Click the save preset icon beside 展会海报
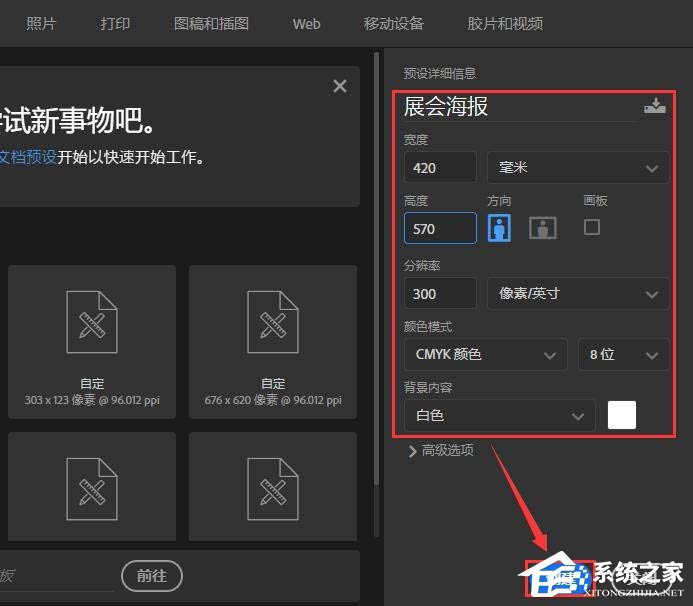Image resolution: width=693 pixels, height=606 pixels. click(655, 106)
